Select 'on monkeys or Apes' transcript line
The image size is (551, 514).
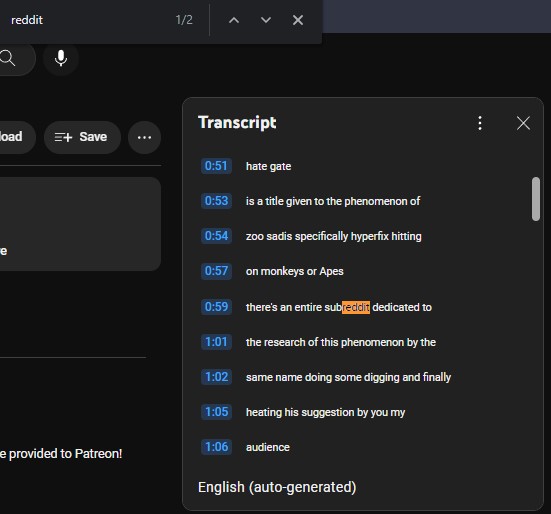pos(294,272)
